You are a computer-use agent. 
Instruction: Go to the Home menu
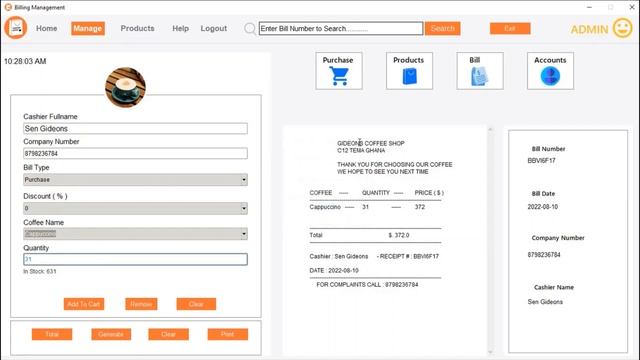(47, 28)
